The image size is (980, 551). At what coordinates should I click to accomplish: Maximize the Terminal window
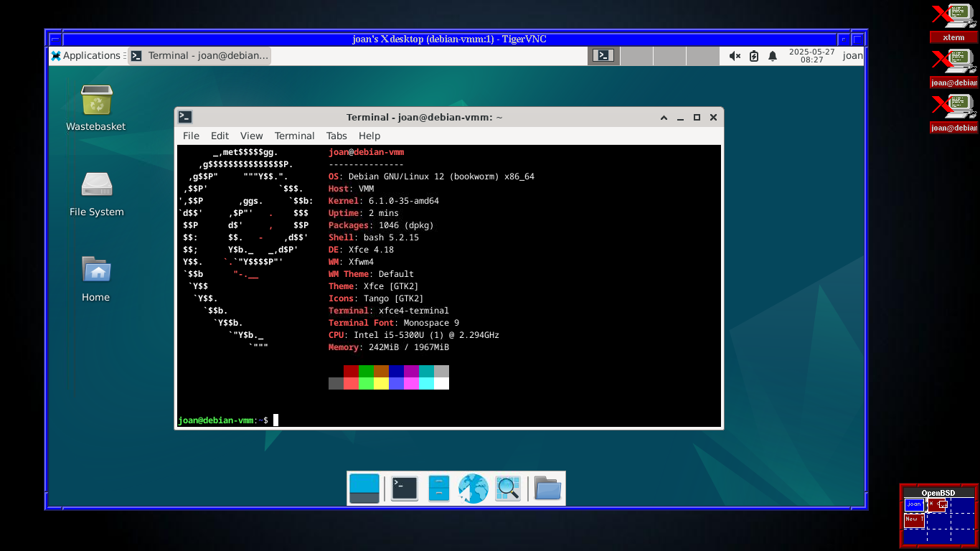tap(697, 117)
